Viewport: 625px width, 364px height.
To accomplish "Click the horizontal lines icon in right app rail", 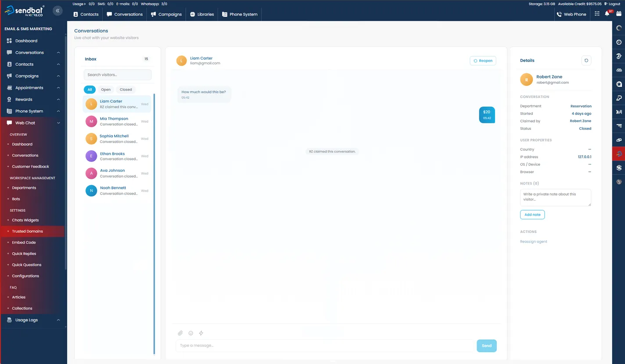I will (x=619, y=126).
